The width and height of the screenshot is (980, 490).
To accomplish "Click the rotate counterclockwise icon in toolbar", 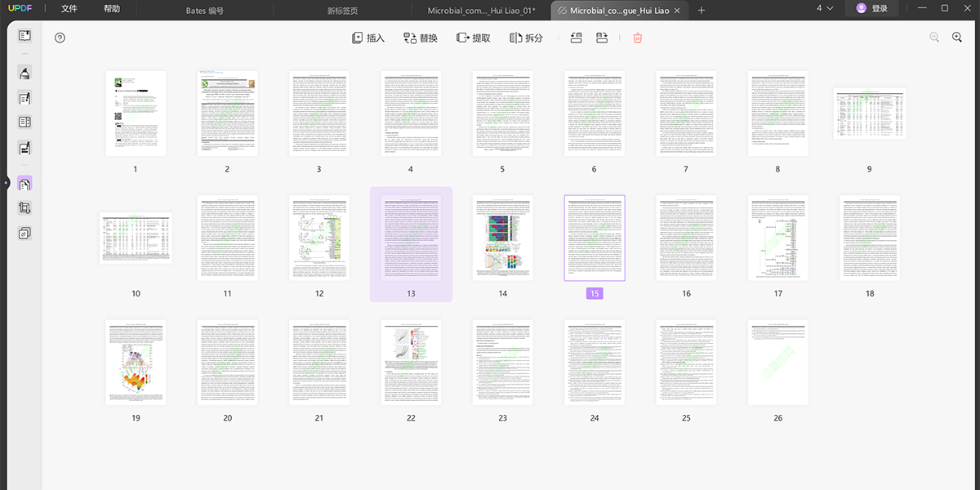I will pyautogui.click(x=576, y=38).
